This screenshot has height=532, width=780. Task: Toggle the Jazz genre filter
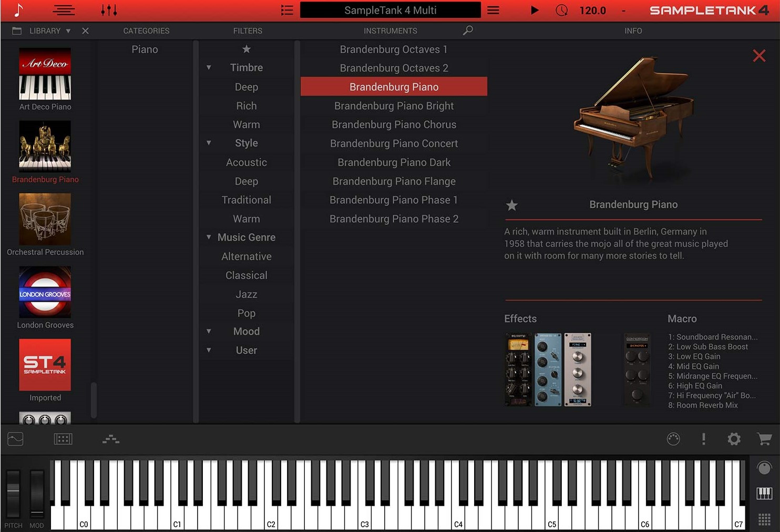coord(247,294)
